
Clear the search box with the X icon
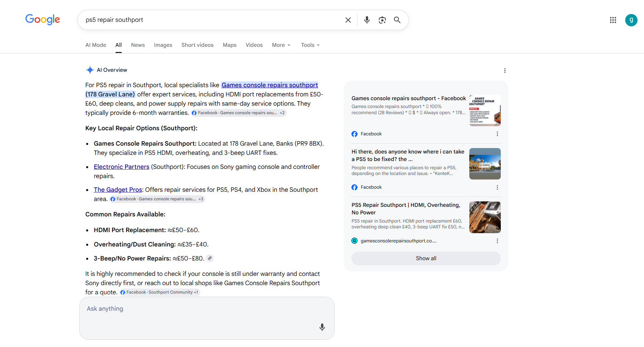pyautogui.click(x=348, y=20)
